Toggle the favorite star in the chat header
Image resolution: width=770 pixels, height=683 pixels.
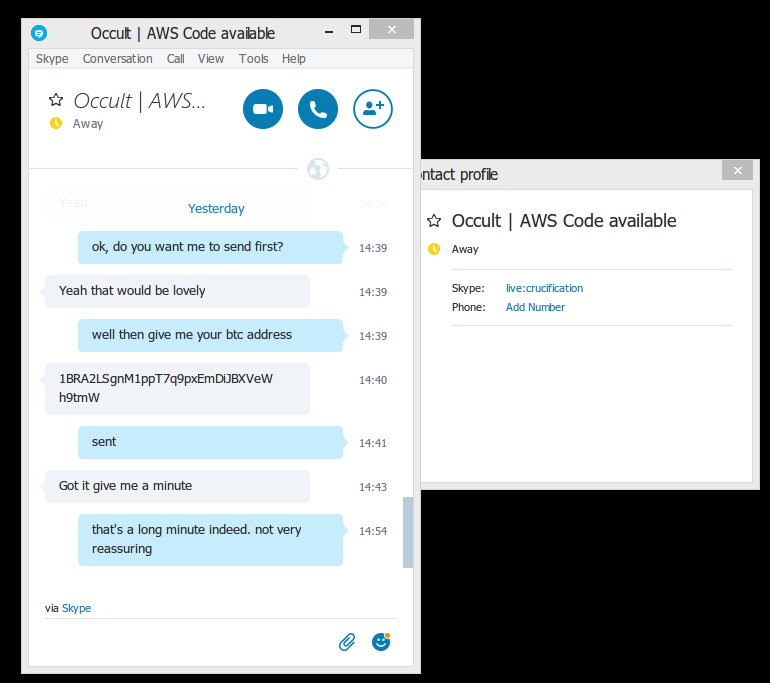[x=56, y=100]
